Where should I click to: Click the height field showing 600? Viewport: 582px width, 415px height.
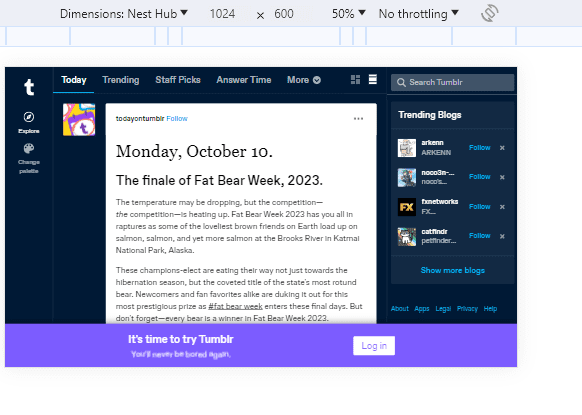(284, 14)
